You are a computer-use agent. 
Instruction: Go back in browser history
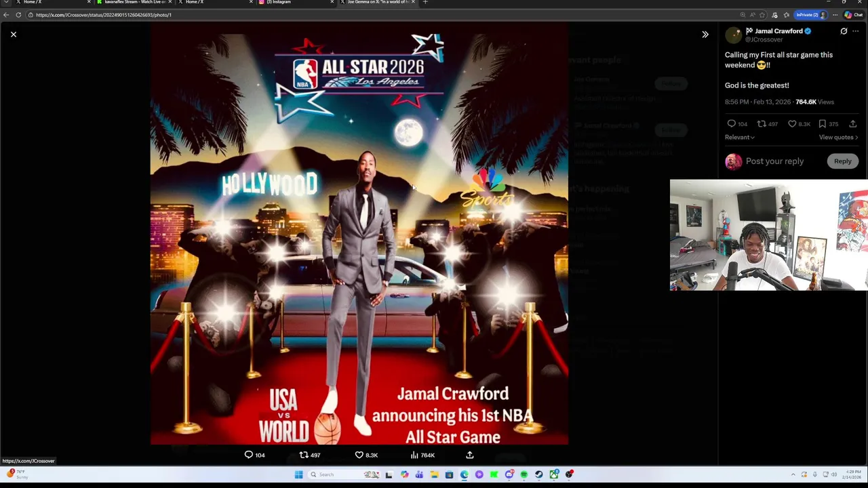6,15
